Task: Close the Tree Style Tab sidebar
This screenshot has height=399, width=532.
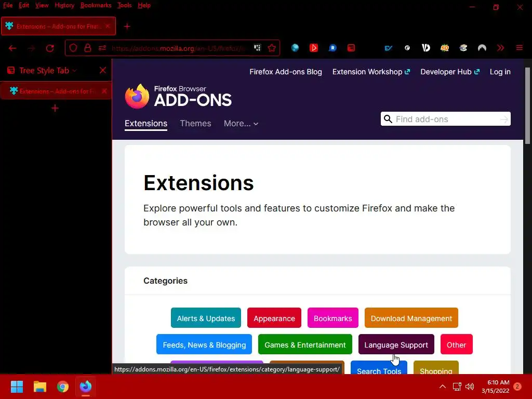Action: (103, 70)
